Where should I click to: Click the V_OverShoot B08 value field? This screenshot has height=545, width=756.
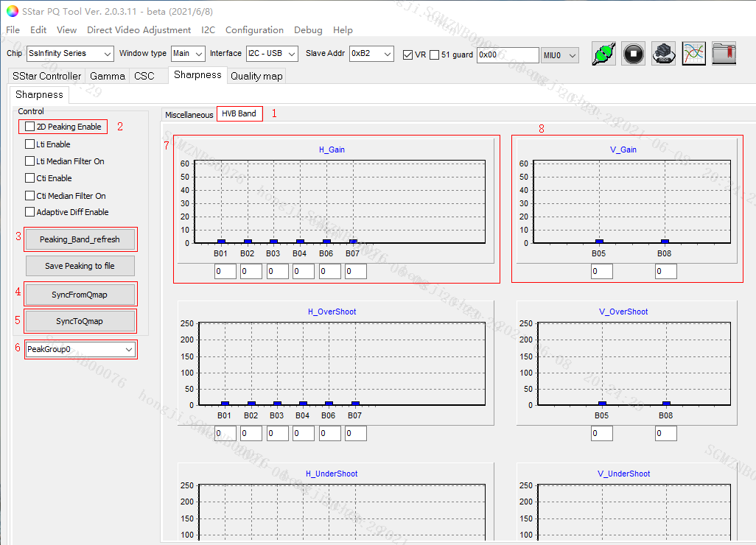666,433
